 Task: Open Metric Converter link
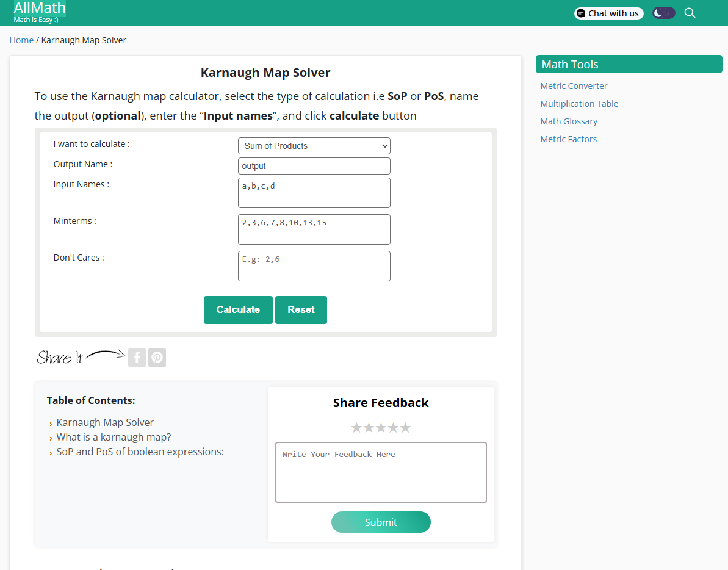(x=574, y=86)
